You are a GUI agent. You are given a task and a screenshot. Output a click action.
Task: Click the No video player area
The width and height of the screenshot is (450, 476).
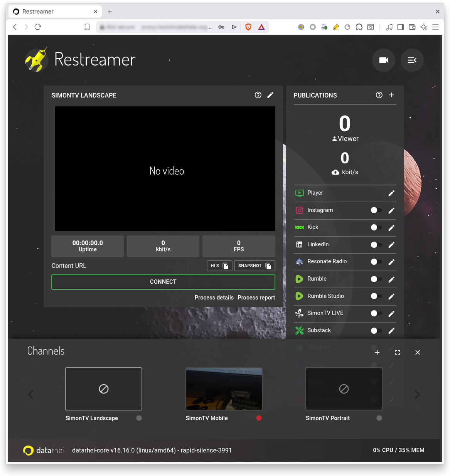tap(165, 169)
